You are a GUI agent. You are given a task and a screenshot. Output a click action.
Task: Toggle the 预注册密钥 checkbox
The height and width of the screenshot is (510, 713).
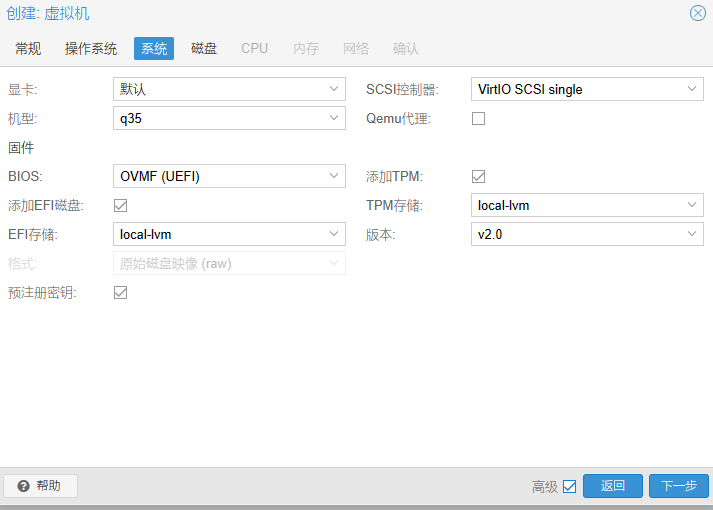(x=121, y=293)
